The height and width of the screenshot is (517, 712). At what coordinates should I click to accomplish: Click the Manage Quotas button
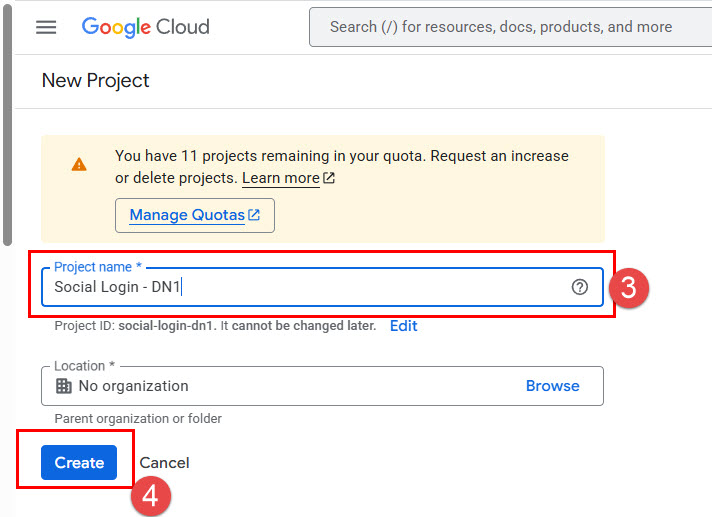pyautogui.click(x=195, y=215)
